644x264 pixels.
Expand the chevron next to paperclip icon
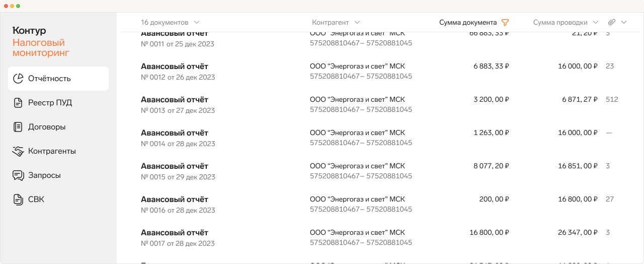coord(624,22)
